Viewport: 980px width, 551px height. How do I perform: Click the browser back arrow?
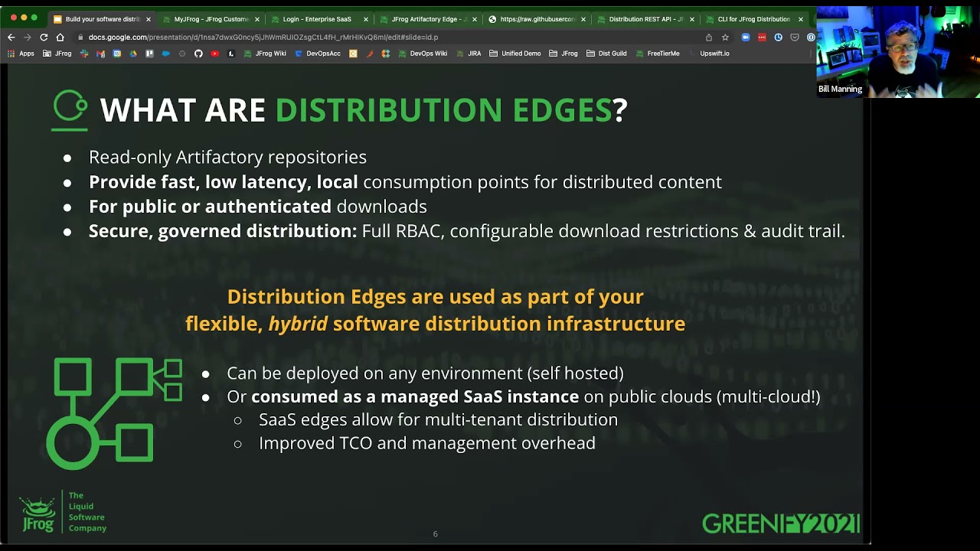[x=11, y=37]
